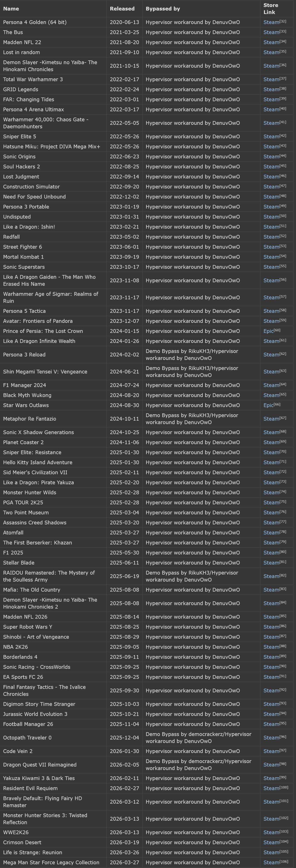The image size is (296, 868).
Task: Click the Bypassed by column header
Action: click(201, 9)
